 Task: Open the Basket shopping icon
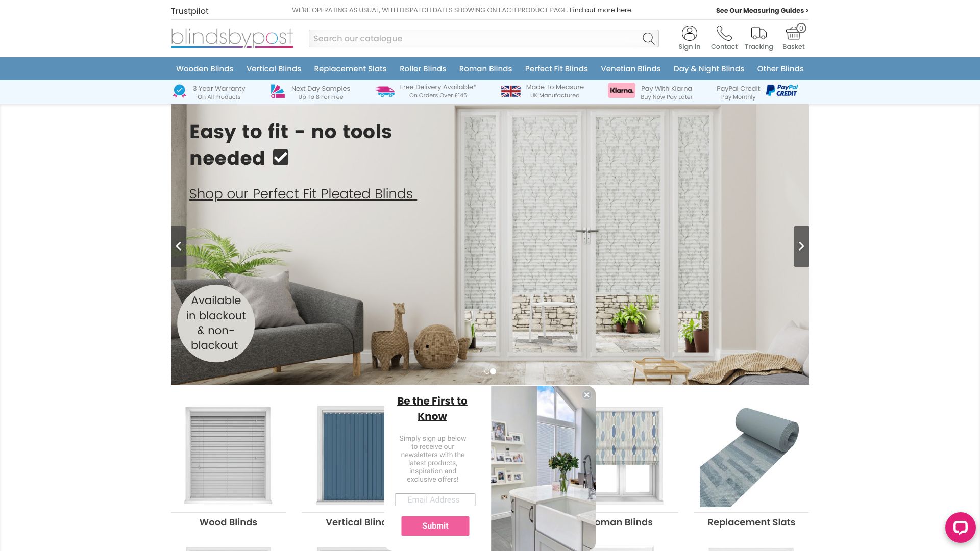tap(793, 33)
